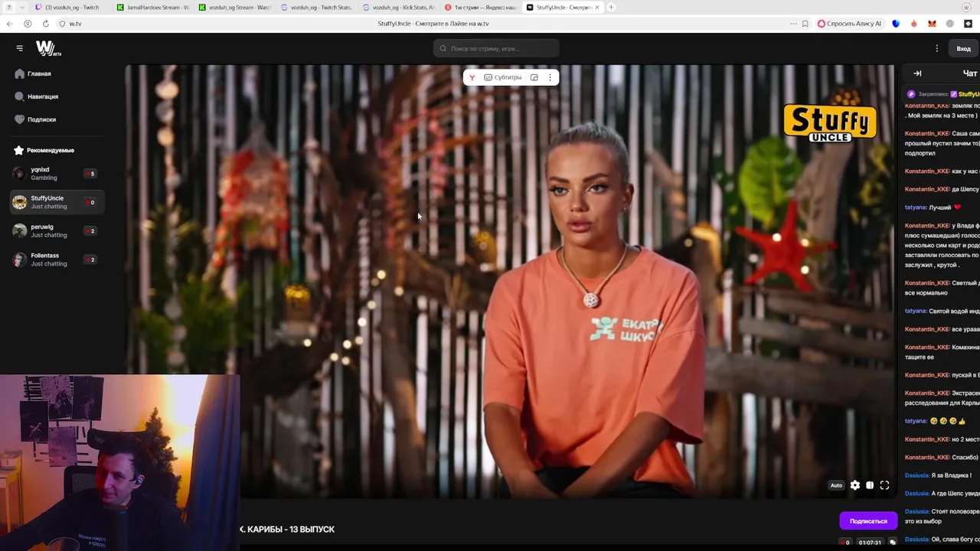Click the stream title 'КАРИБЫ - 13 ВЫПУСК'
This screenshot has height=551, width=980.
(x=291, y=530)
